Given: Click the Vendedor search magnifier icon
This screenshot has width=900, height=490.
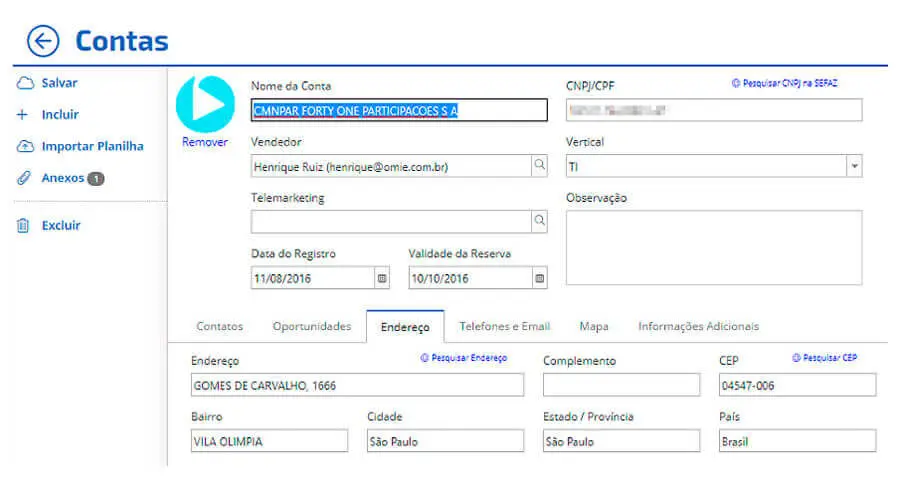Looking at the screenshot, I should coord(540,165).
